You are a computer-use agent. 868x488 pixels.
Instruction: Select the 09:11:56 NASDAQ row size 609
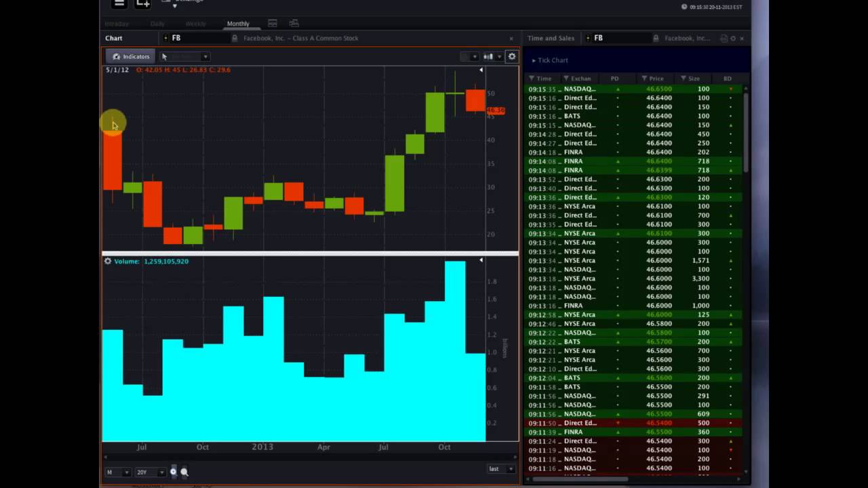[633, 414]
